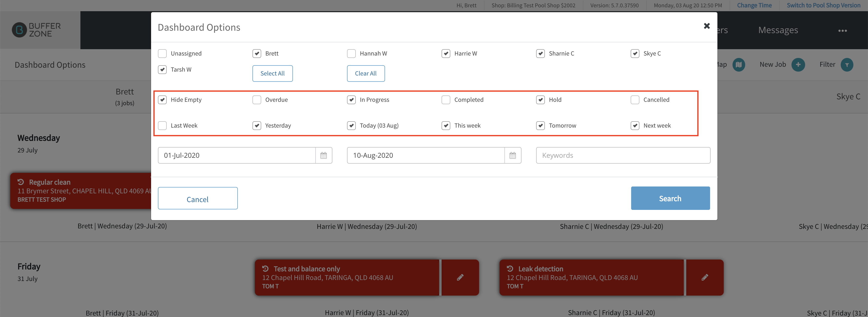Edit the Test and balance only job

click(460, 277)
